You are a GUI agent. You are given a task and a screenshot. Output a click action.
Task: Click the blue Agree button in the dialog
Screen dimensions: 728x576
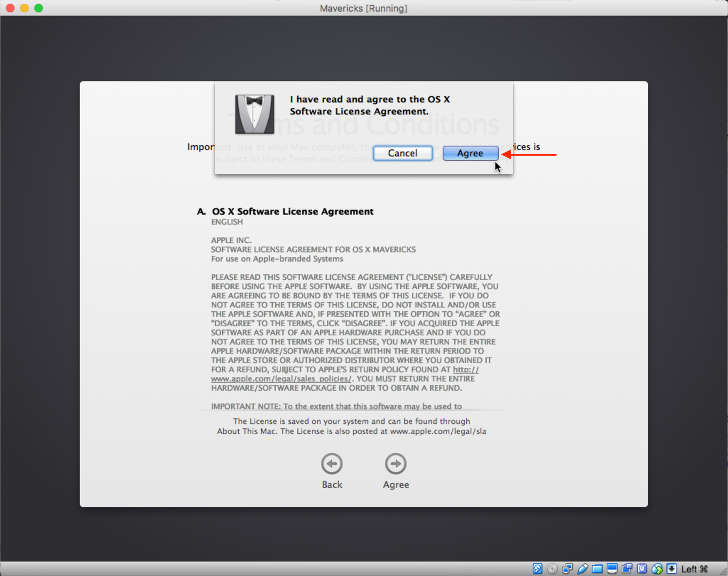[x=470, y=153]
